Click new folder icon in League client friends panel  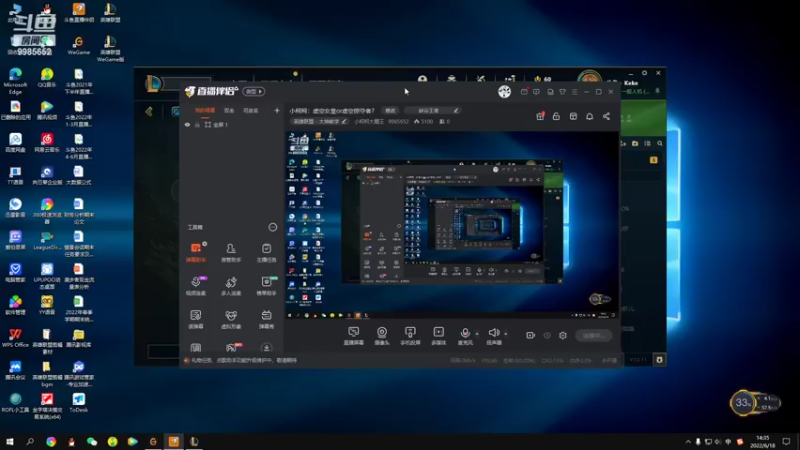click(635, 143)
